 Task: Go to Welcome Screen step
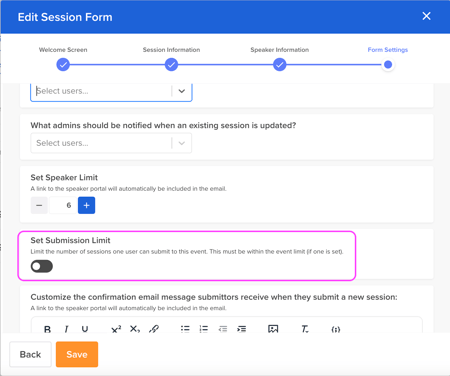click(63, 64)
